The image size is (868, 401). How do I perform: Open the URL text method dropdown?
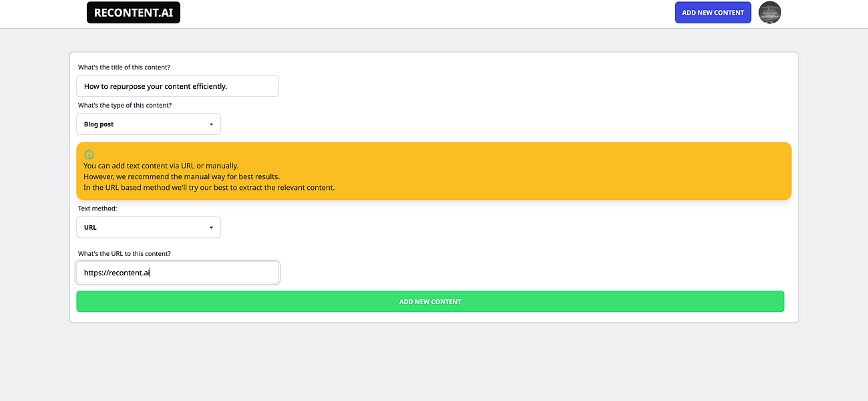[x=149, y=227]
